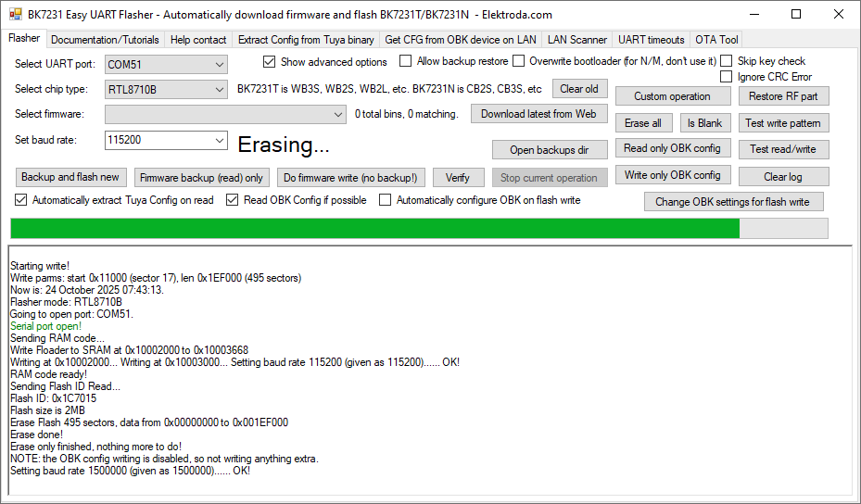Open the baud rate 115200 dropdown
The width and height of the screenshot is (861, 504).
[x=166, y=140]
